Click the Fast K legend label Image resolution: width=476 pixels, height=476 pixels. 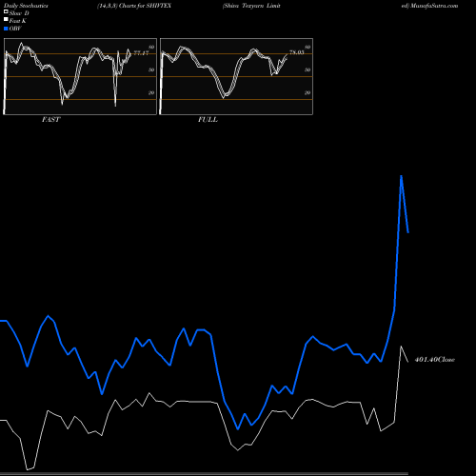click(x=18, y=21)
